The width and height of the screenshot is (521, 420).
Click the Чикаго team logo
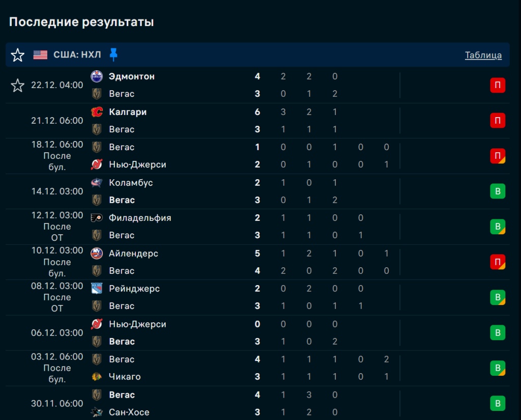[x=96, y=377]
